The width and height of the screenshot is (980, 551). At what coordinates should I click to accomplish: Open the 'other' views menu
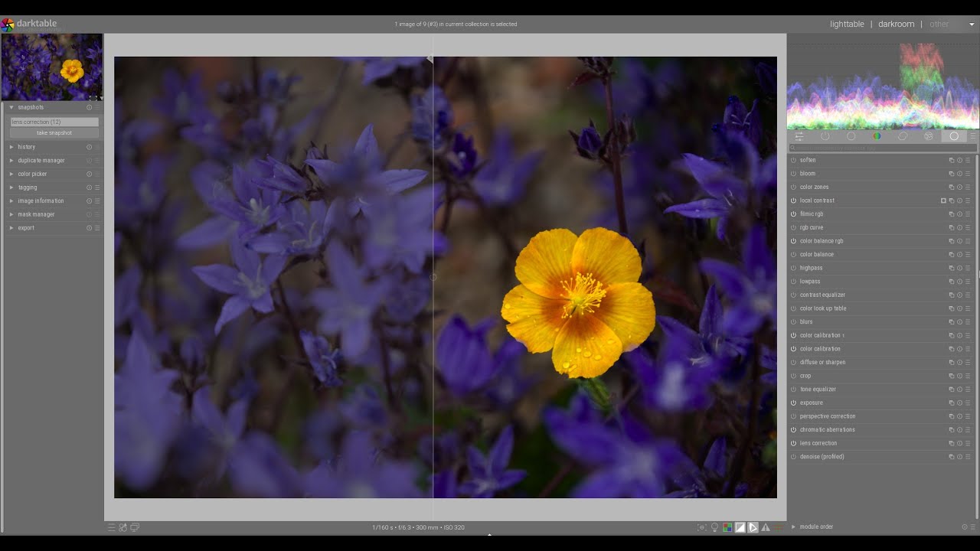(939, 24)
